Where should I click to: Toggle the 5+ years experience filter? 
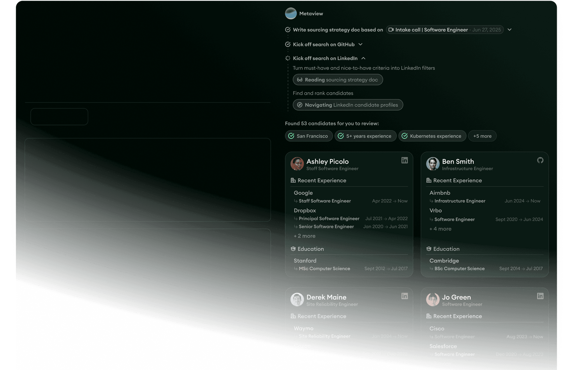341,136
